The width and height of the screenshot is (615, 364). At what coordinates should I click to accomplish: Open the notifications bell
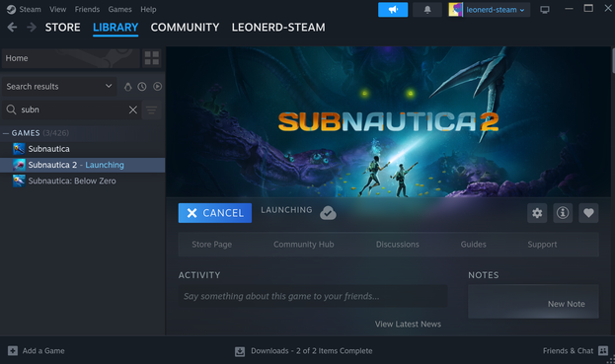(x=427, y=10)
